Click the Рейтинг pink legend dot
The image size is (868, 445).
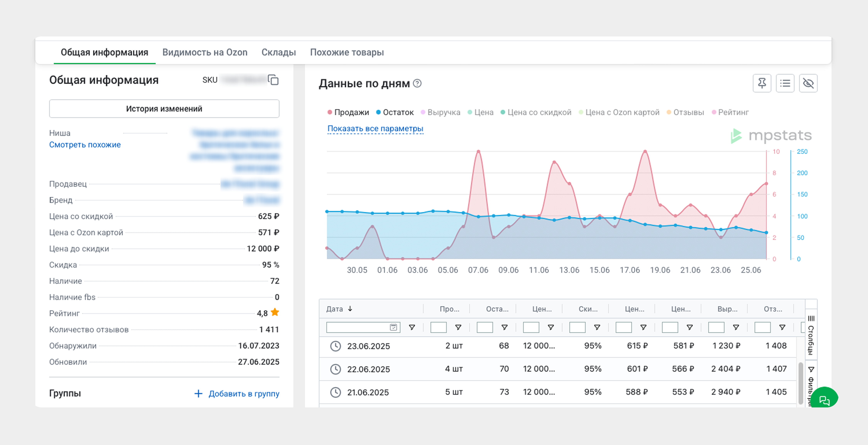pyautogui.click(x=714, y=113)
